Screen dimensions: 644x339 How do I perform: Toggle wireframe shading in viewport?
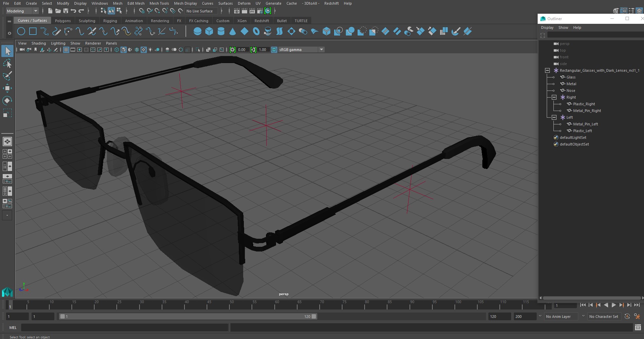pyautogui.click(x=117, y=50)
